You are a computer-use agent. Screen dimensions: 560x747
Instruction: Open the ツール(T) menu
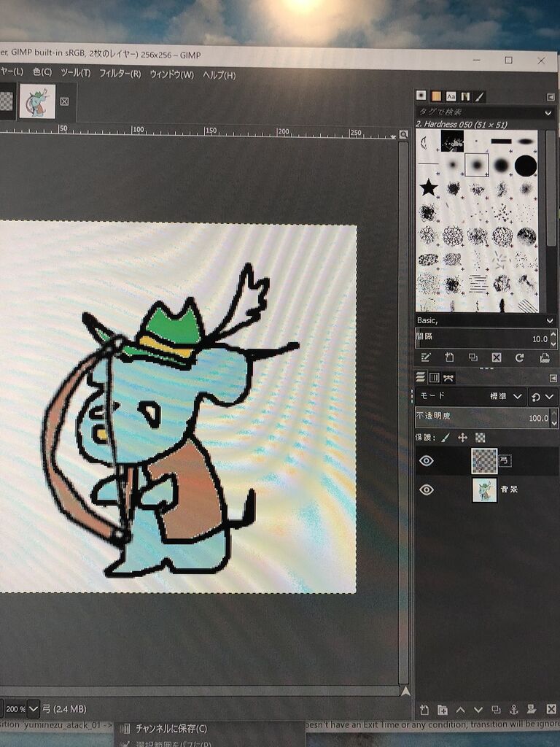75,72
